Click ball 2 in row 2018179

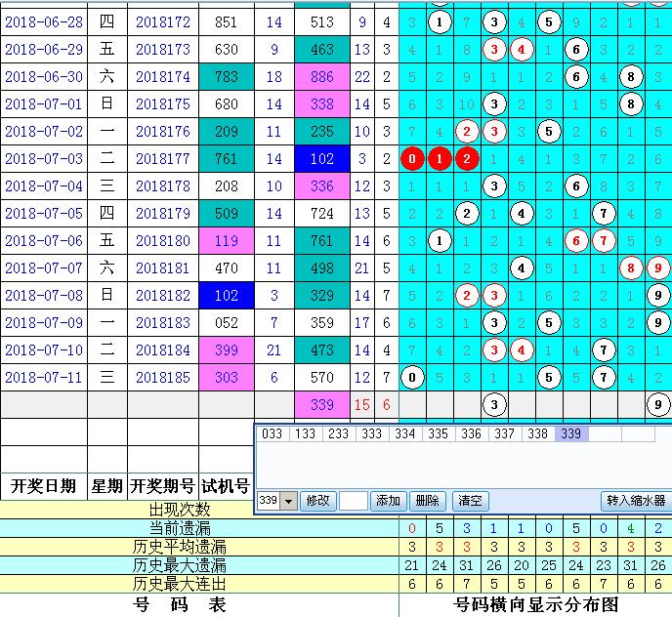point(467,214)
